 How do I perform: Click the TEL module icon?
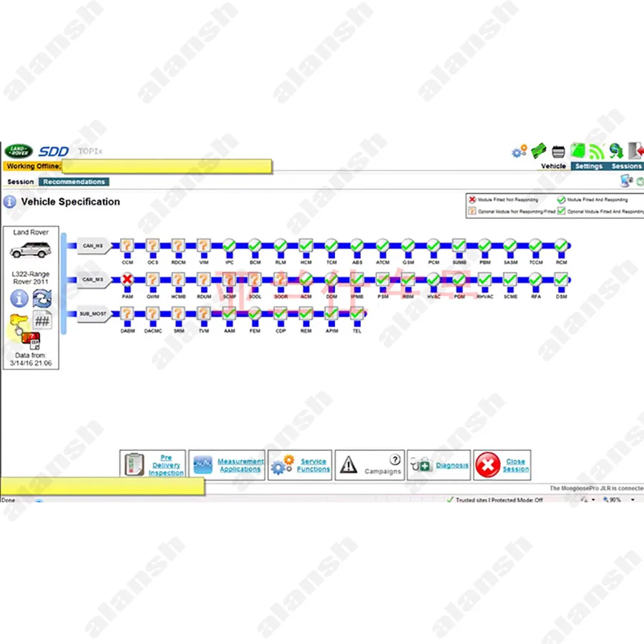[x=357, y=314]
